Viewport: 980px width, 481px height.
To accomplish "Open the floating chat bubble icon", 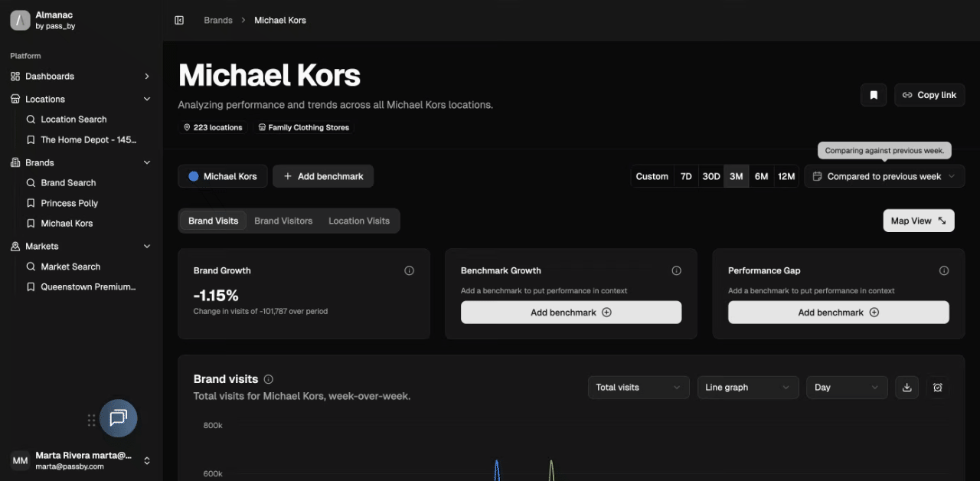I will click(x=119, y=418).
